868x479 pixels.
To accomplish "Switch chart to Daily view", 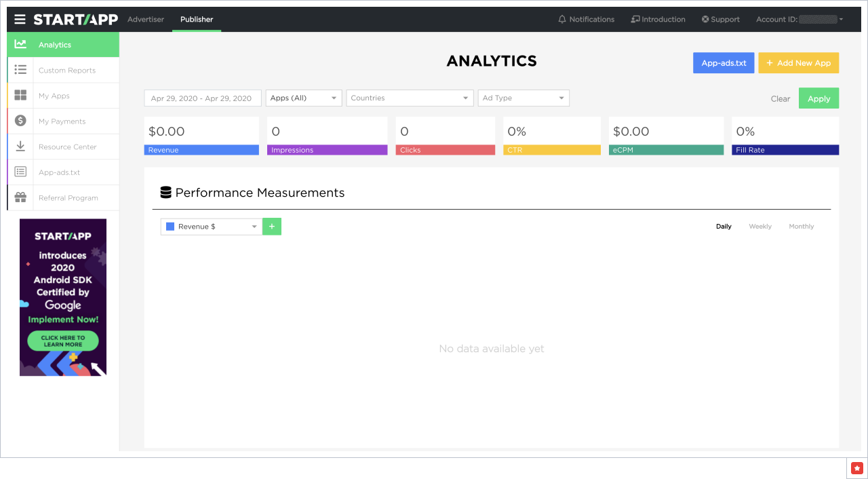I will (724, 227).
